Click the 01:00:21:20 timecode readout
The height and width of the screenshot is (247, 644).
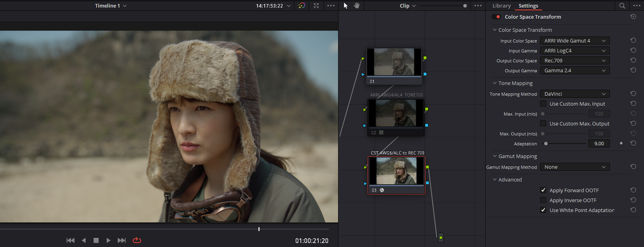click(x=312, y=240)
